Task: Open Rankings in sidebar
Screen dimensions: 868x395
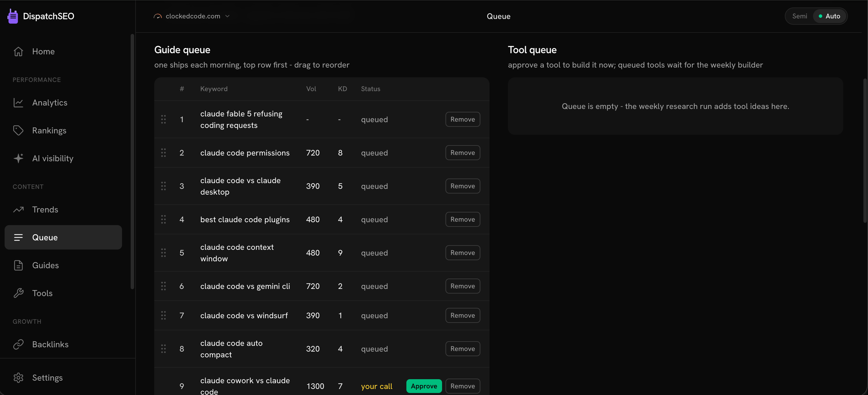Action: [63, 131]
